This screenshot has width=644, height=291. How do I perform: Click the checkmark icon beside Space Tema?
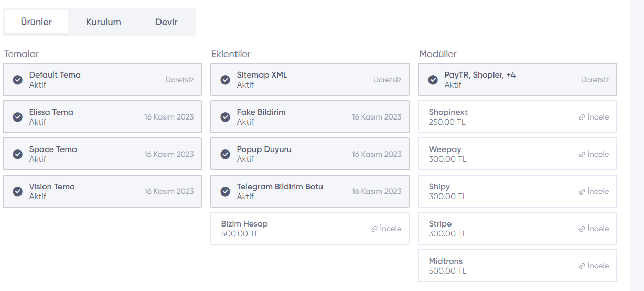(18, 154)
